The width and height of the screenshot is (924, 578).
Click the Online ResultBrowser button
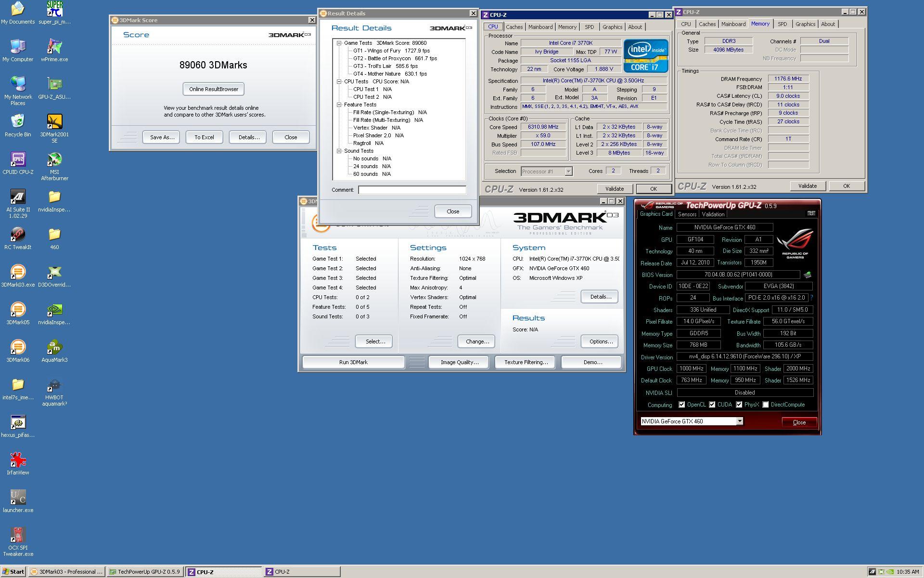(214, 89)
